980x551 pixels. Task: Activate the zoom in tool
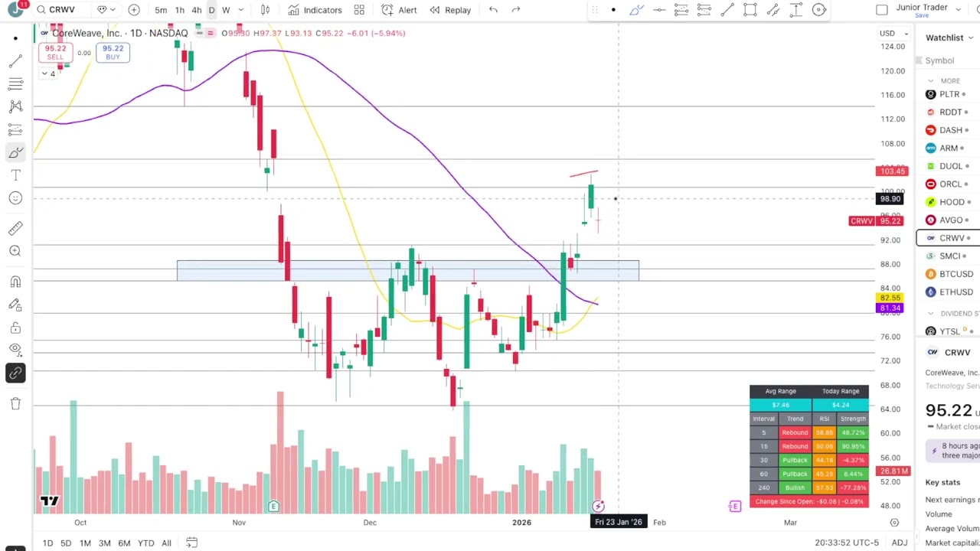(15, 251)
